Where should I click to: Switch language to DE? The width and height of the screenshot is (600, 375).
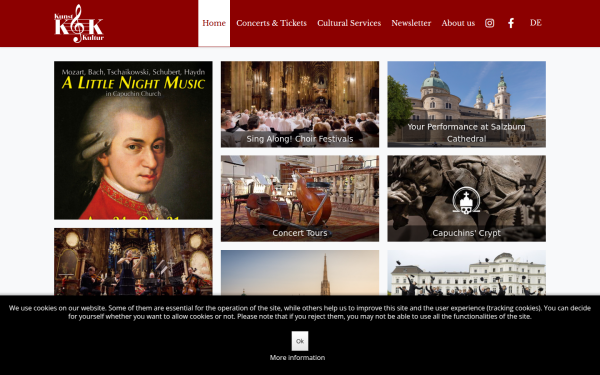[x=536, y=23]
